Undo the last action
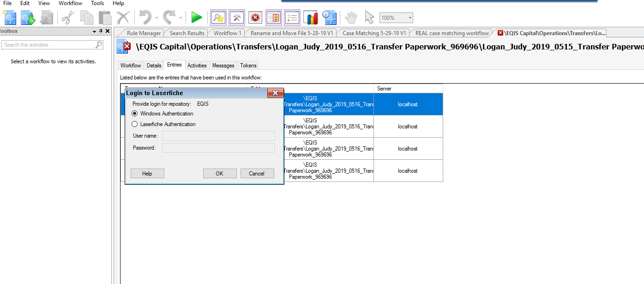Screen dimensions: 644x284 coord(146,18)
